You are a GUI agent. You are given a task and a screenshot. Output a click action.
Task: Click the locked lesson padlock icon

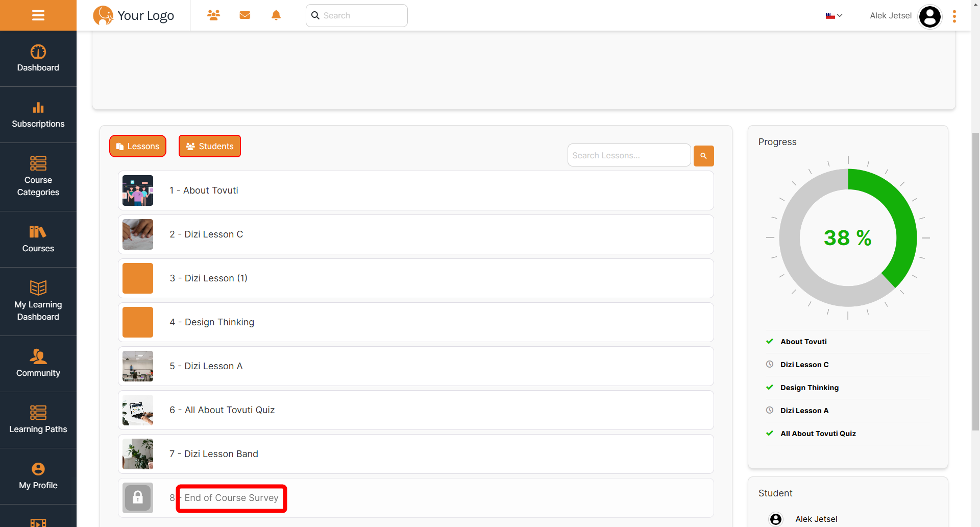click(138, 497)
